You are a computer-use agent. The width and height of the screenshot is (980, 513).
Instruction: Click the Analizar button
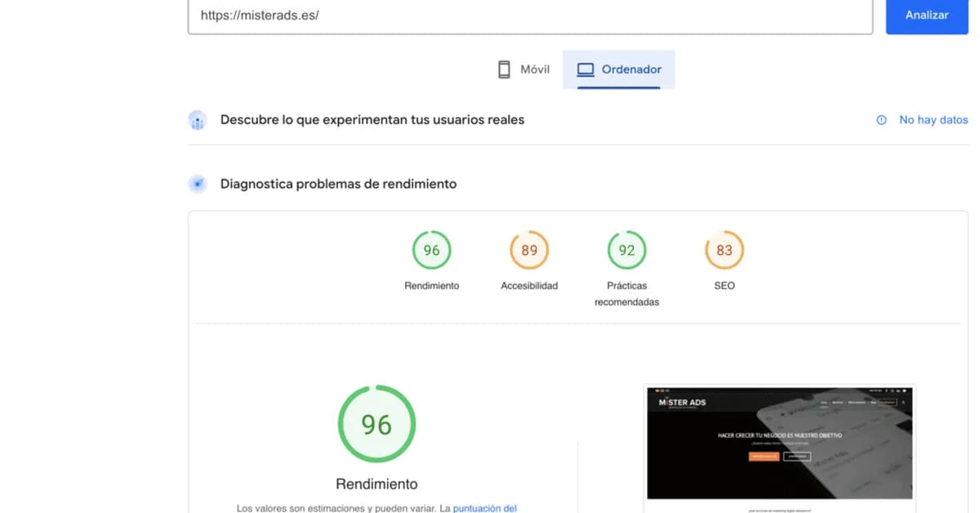point(927,16)
